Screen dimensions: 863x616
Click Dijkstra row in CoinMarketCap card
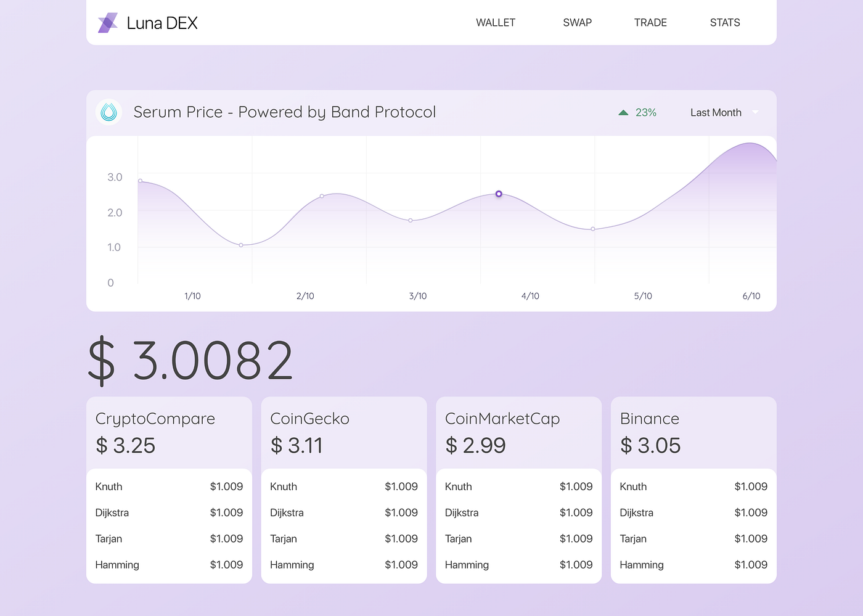pos(518,512)
